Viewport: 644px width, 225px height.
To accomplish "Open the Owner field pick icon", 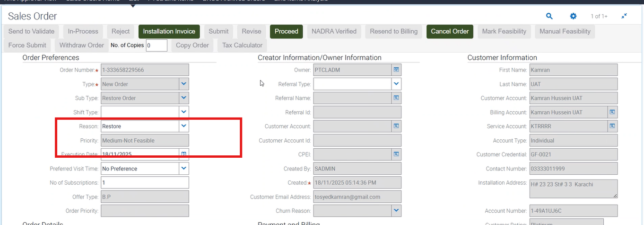I will (x=396, y=70).
